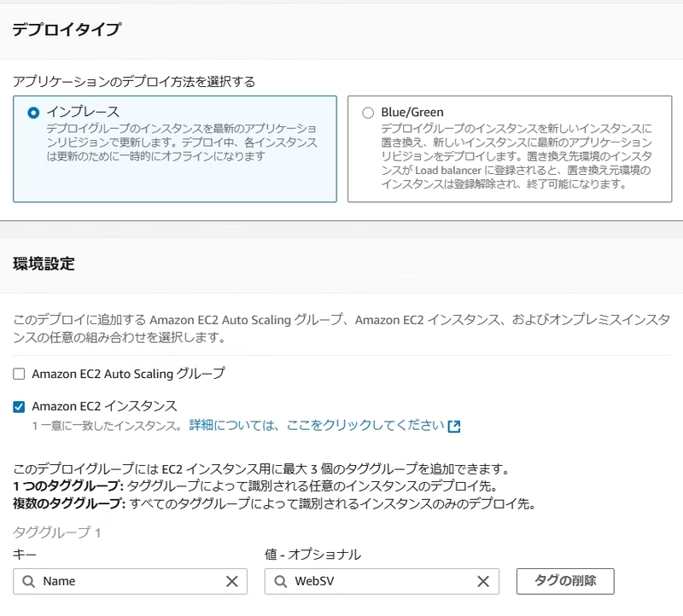The width and height of the screenshot is (683, 616).
Task: Click the external link icon after details link
Action: coord(454,426)
